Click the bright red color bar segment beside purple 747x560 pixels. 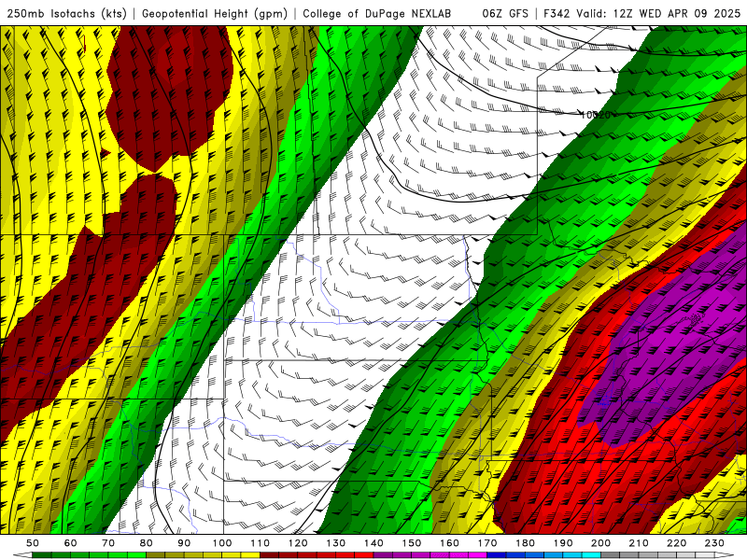[x=364, y=554]
